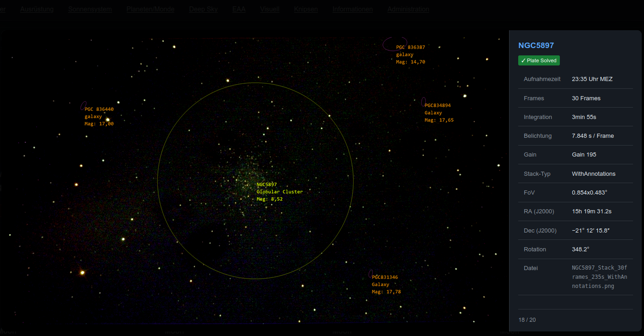Select the Gain value Gain 195
The image size is (644, 336).
[x=584, y=155]
